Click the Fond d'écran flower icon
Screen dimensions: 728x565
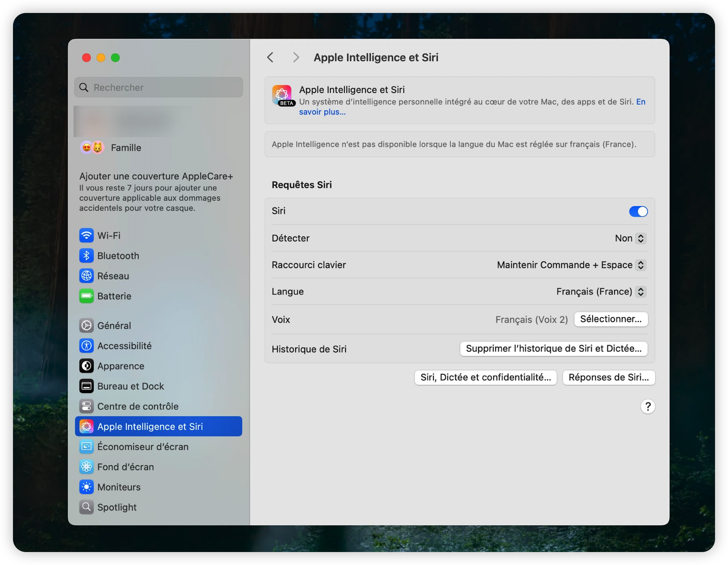(x=86, y=467)
